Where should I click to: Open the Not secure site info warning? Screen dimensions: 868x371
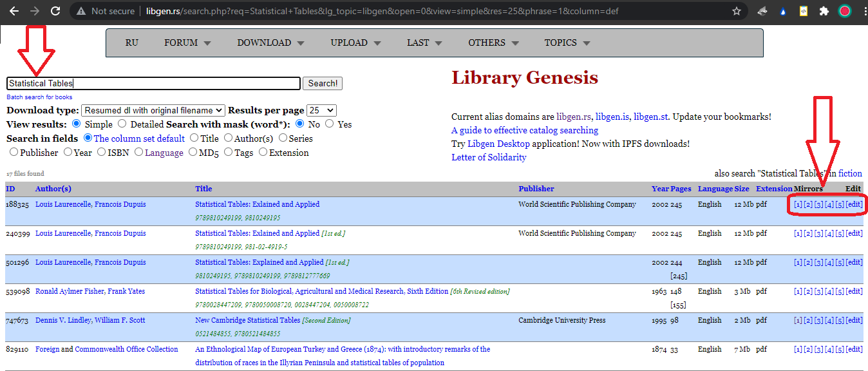(x=105, y=11)
